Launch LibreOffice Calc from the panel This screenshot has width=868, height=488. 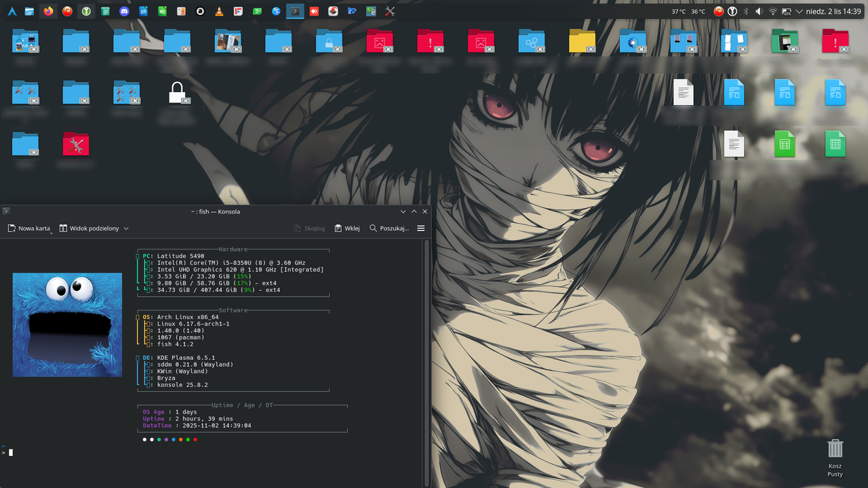[x=162, y=12]
